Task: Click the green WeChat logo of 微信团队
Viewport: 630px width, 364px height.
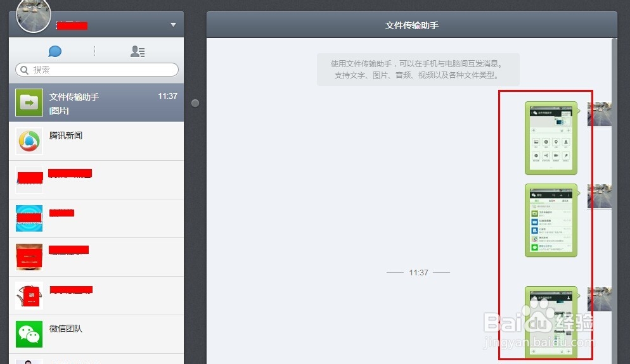Action: [29, 334]
